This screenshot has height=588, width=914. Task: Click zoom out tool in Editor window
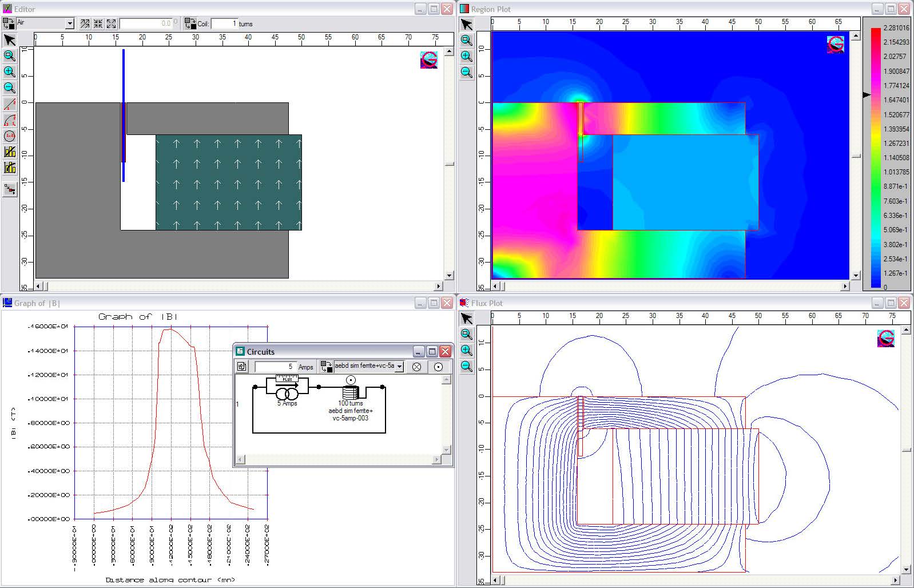point(10,88)
